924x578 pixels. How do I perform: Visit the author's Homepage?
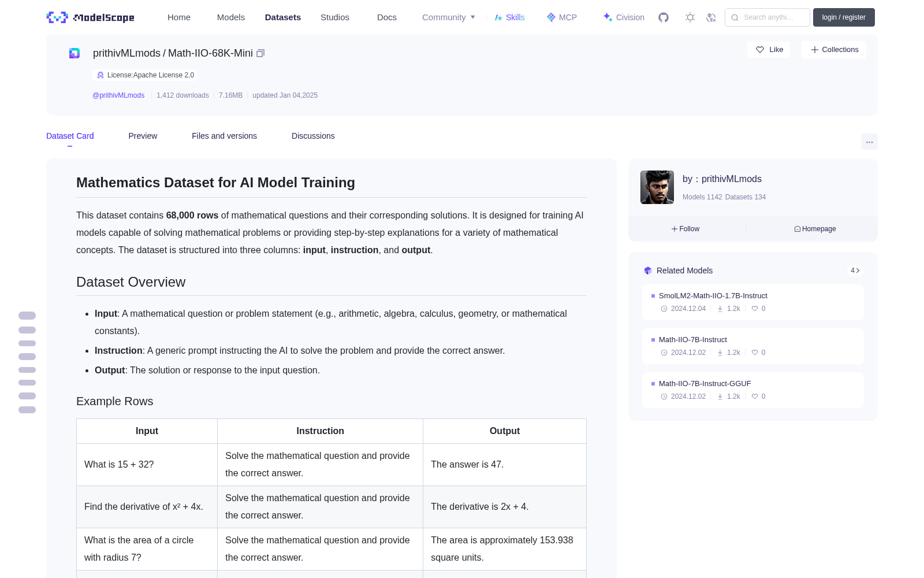point(815,229)
